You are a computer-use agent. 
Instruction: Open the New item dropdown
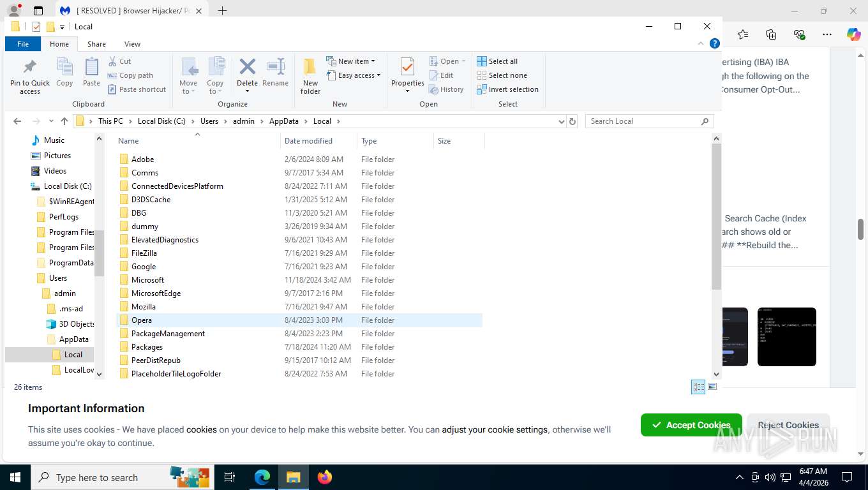(350, 61)
